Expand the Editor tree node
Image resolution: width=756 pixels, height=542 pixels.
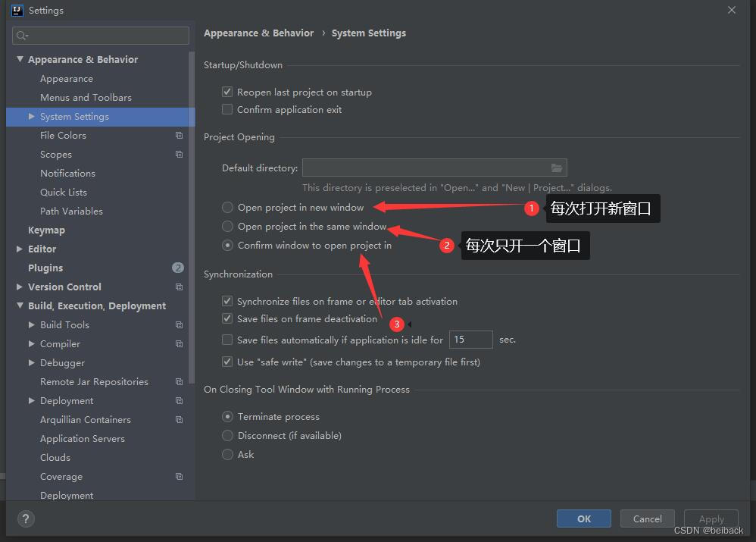(20, 249)
